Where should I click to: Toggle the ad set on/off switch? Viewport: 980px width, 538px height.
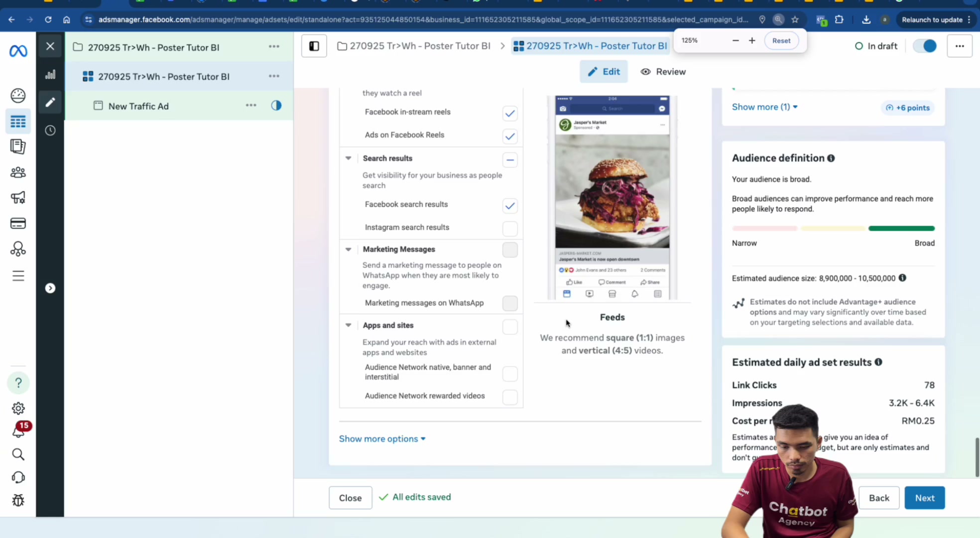[925, 46]
